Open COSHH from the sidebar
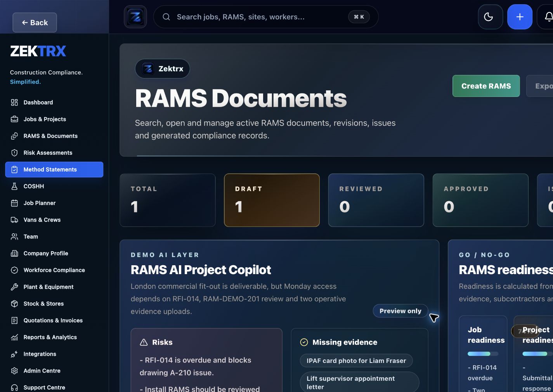This screenshot has height=392, width=553. click(x=54, y=186)
